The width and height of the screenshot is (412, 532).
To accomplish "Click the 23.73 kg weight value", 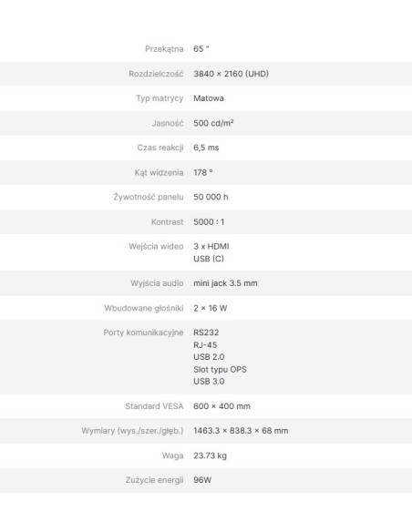I will 210,455.
